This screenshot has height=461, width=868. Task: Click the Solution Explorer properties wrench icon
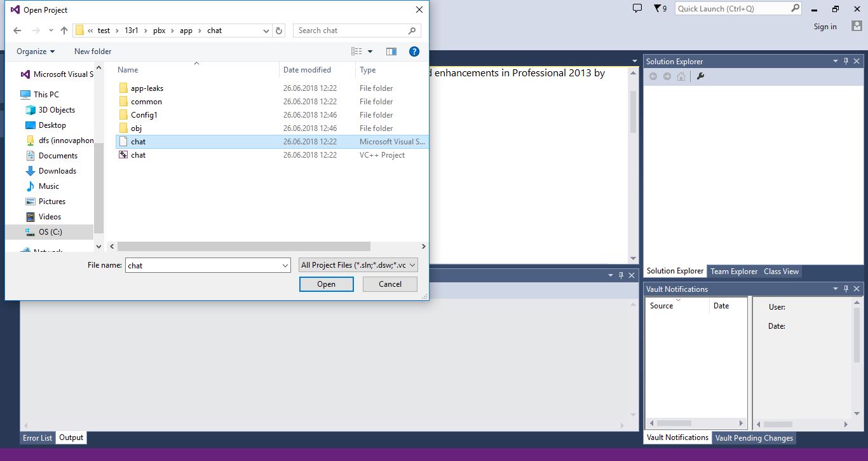(x=700, y=76)
